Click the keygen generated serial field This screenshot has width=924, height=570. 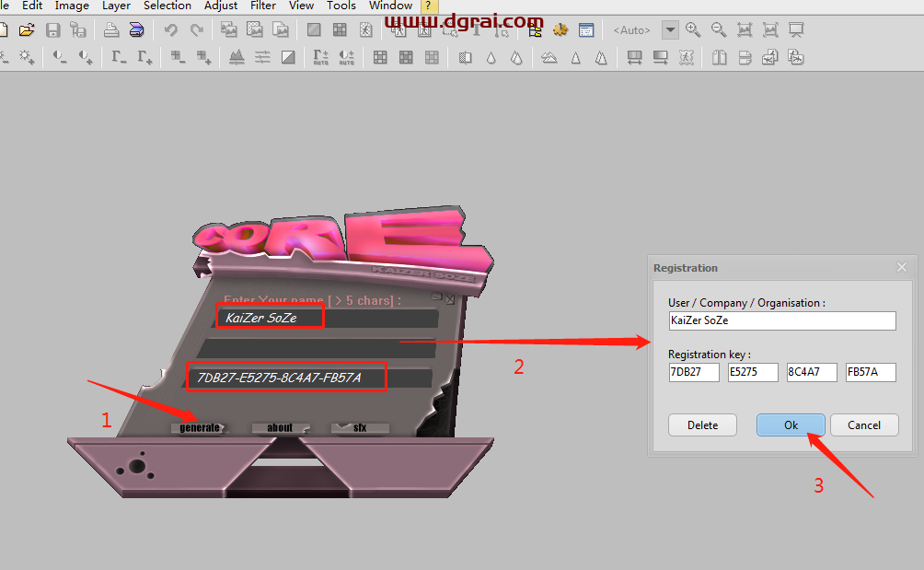click(x=308, y=378)
